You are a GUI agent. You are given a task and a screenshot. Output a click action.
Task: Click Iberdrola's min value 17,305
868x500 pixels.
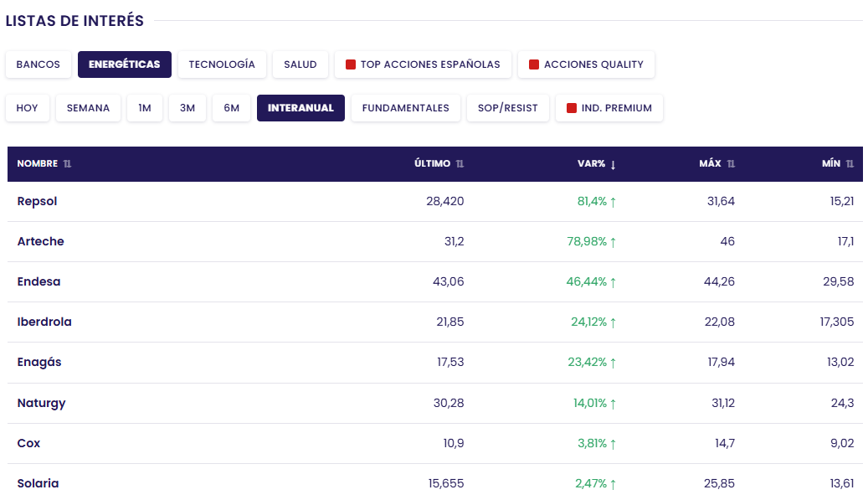(x=837, y=322)
